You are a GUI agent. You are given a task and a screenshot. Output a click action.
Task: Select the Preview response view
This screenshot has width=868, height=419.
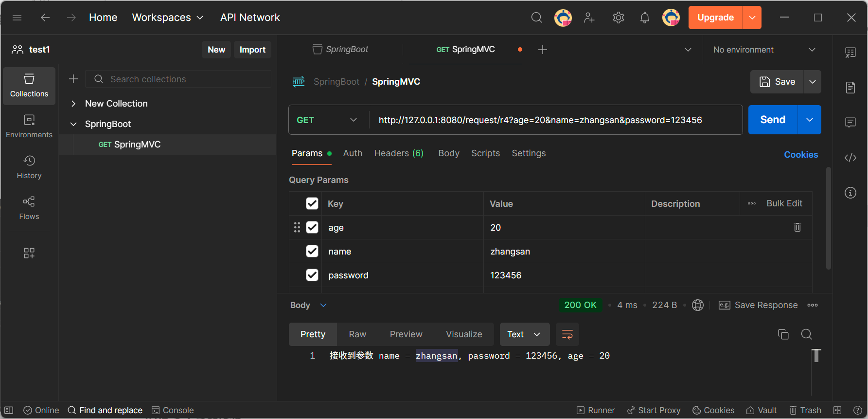[406, 334]
